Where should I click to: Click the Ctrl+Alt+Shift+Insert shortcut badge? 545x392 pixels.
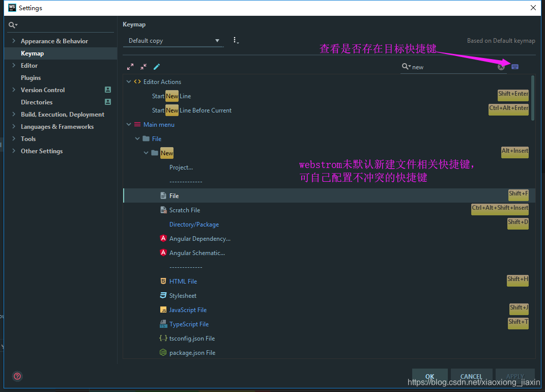(x=500, y=209)
